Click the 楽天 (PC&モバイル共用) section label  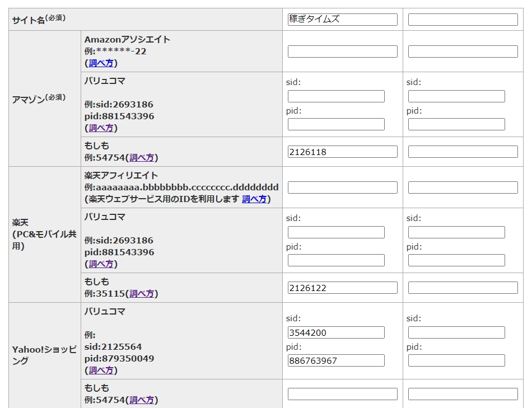[x=44, y=235]
